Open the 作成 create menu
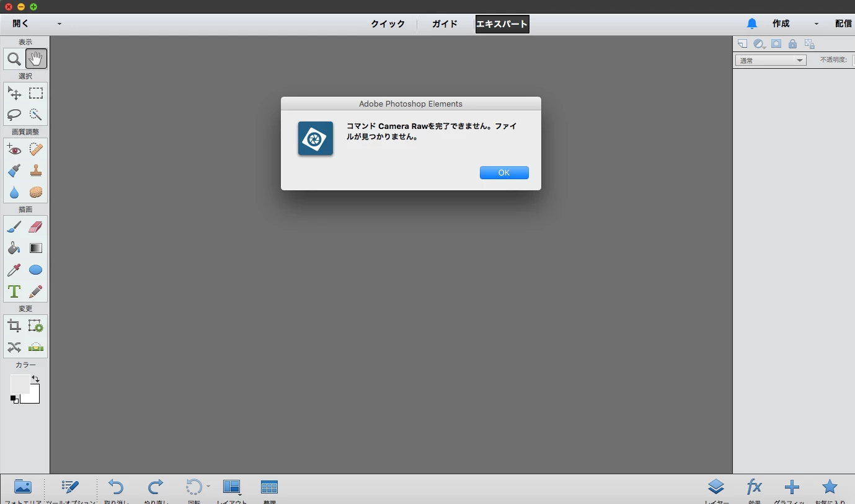Screen dimensions: 855x504 coord(781,24)
